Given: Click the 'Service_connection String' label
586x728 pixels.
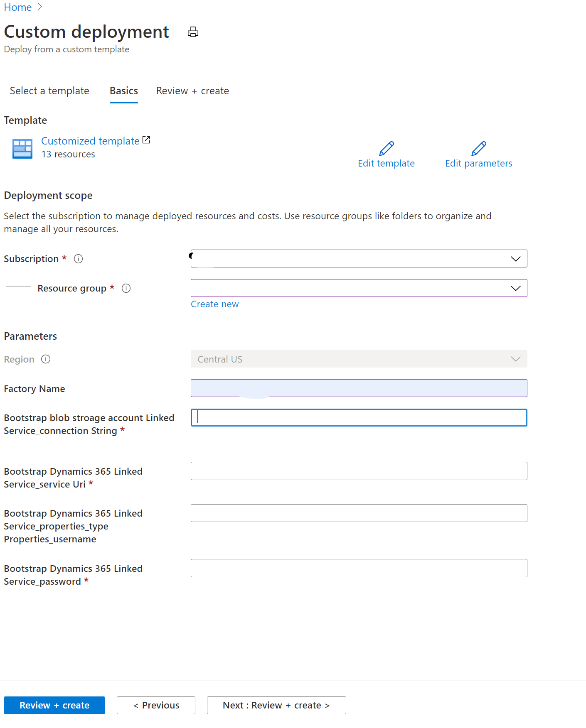Looking at the screenshot, I should pyautogui.click(x=60, y=431).
